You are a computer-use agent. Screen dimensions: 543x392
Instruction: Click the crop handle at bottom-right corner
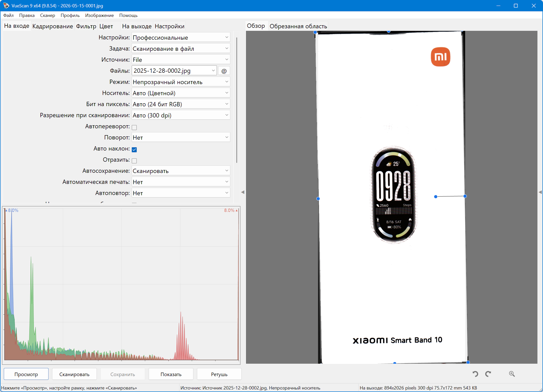click(468, 362)
